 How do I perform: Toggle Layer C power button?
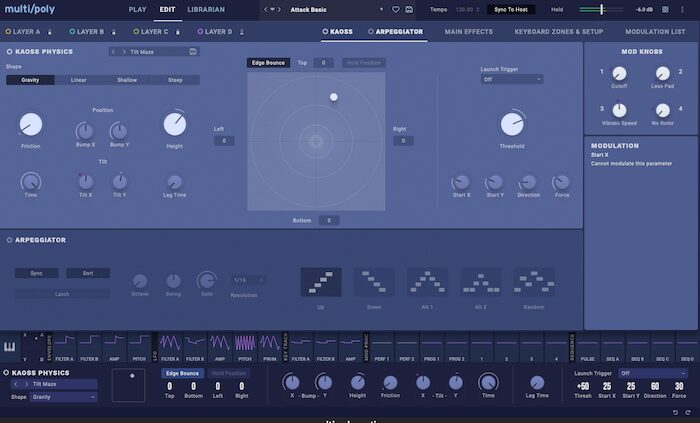(x=136, y=32)
